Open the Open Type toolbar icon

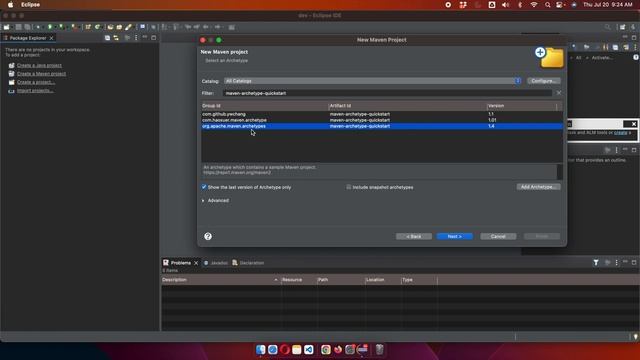click(110, 27)
